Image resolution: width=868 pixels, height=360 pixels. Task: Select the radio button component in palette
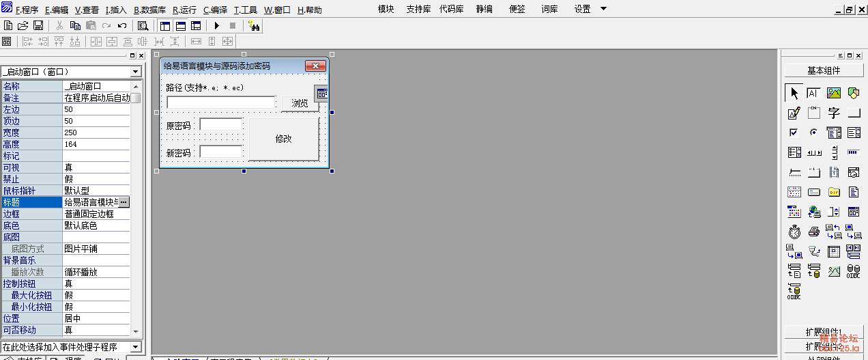tap(813, 133)
